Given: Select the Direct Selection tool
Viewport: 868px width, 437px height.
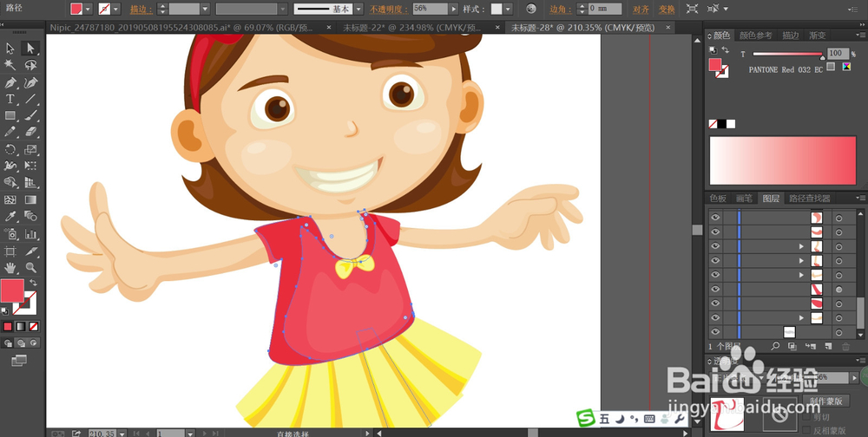Looking at the screenshot, I should click(x=30, y=49).
